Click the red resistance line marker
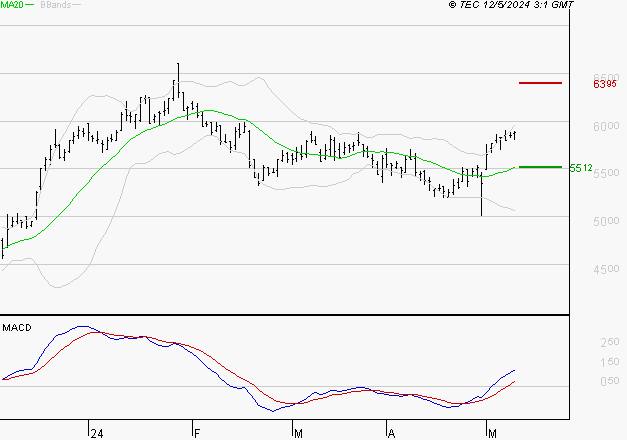The height and width of the screenshot is (440, 627). 540,83
